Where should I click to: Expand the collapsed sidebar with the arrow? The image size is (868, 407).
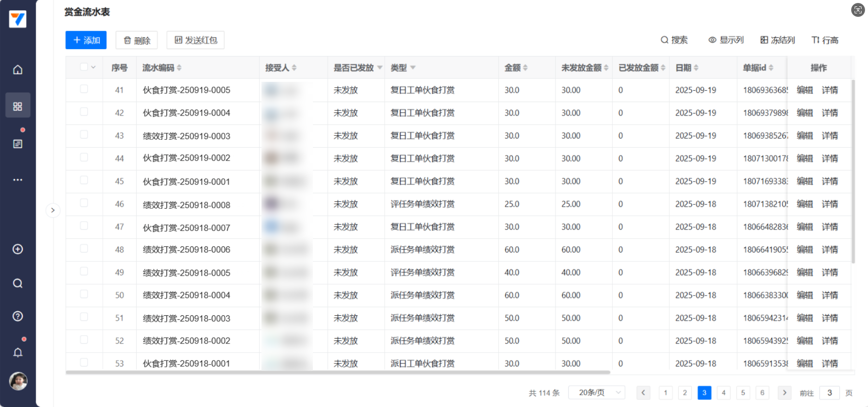53,210
